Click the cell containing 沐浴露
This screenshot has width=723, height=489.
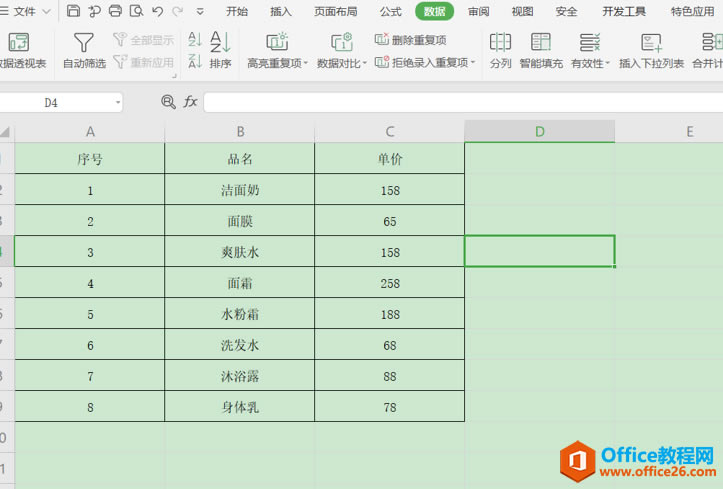(240, 376)
